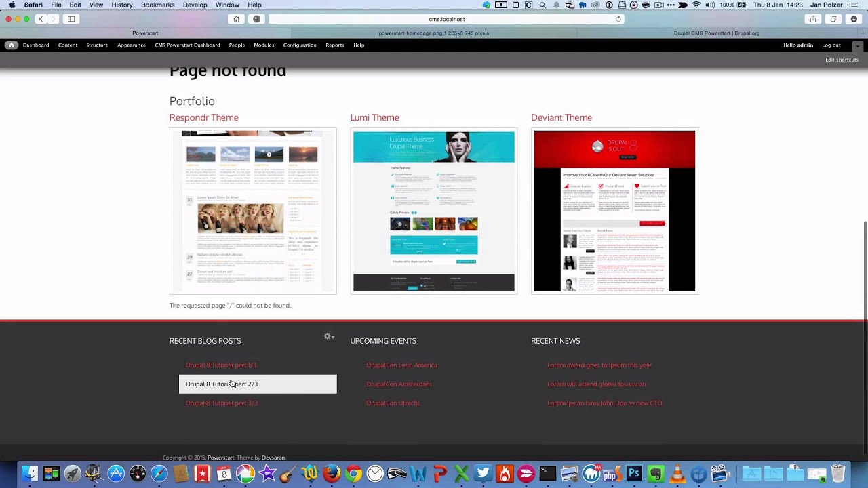Expand the admin toolbar toggle arrow

[x=858, y=45]
